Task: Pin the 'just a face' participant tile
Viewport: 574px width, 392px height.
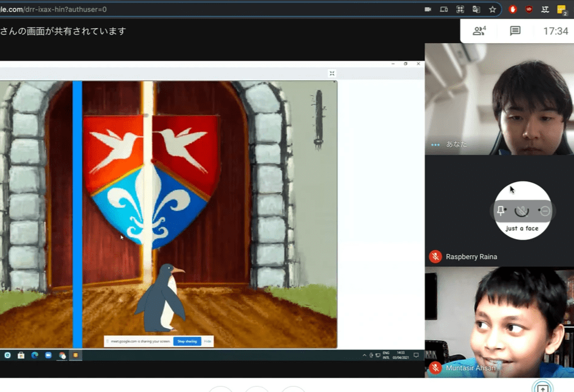Action: coord(501,211)
